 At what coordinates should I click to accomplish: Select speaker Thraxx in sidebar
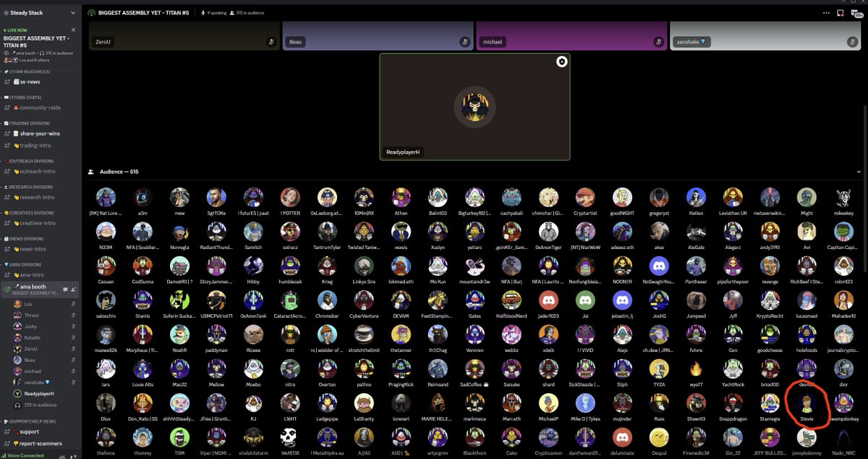(x=45, y=315)
